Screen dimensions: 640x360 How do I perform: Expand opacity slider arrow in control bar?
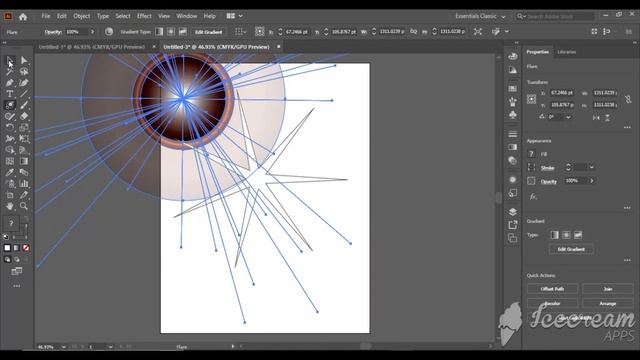(x=93, y=31)
